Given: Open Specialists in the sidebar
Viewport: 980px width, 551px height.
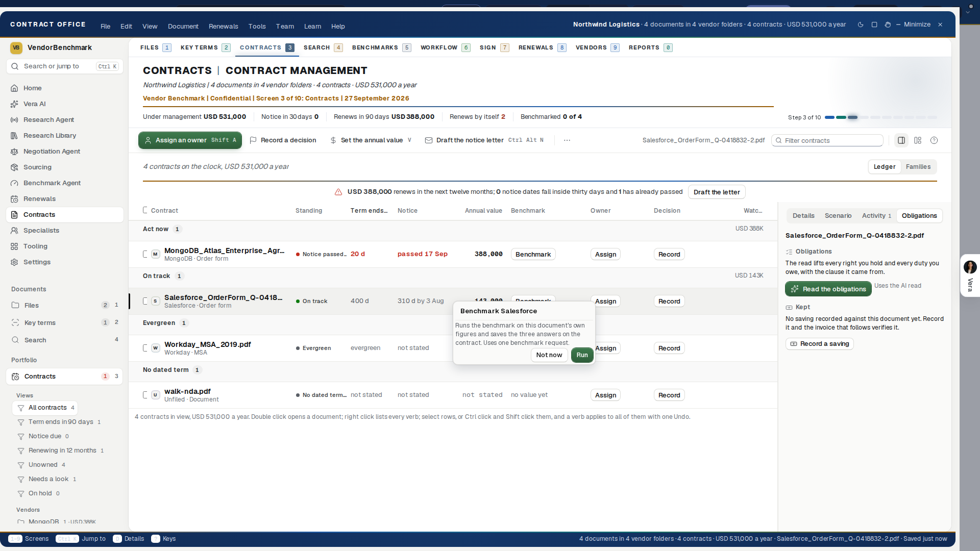Looking at the screenshot, I should 65,231.
